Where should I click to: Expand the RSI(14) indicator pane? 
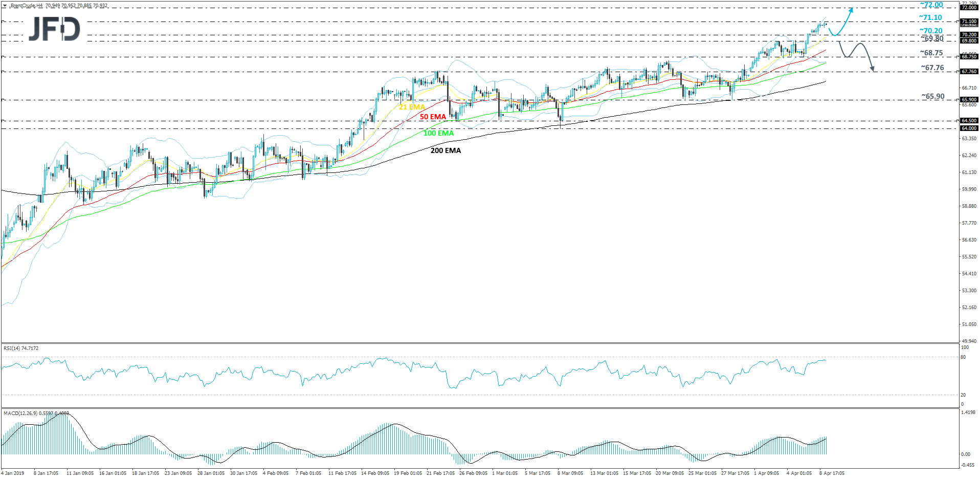point(20,348)
